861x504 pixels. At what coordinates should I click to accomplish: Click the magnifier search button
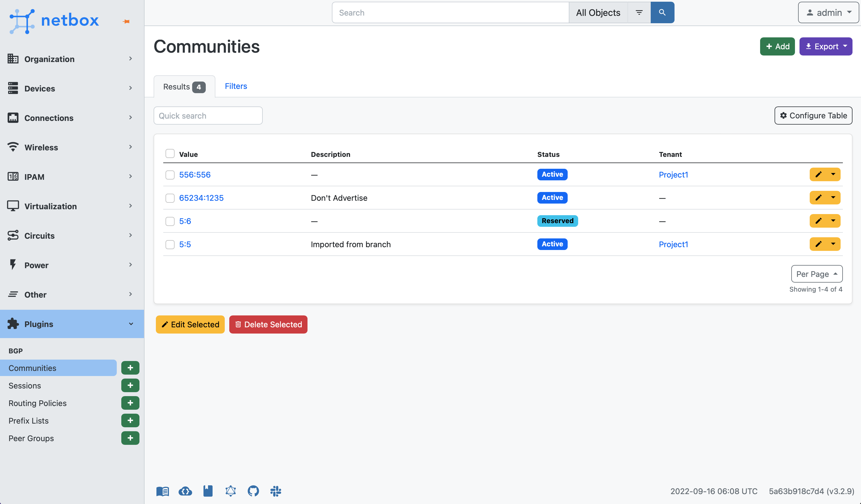point(662,13)
